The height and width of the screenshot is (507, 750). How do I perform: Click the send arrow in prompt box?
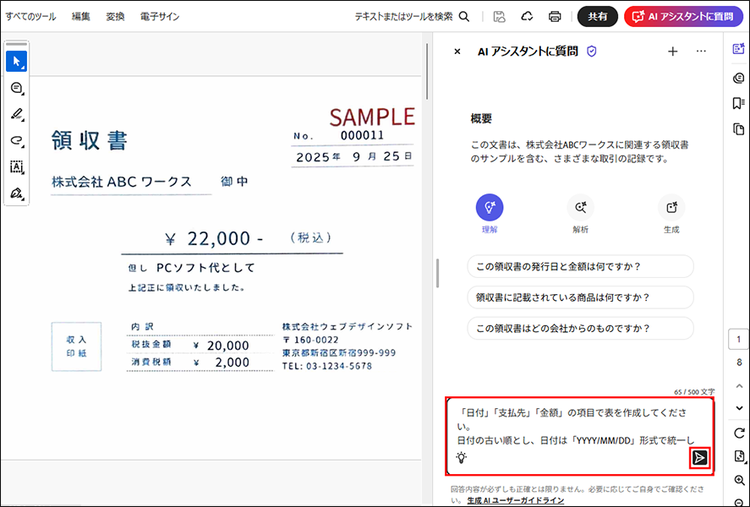pyautogui.click(x=700, y=457)
